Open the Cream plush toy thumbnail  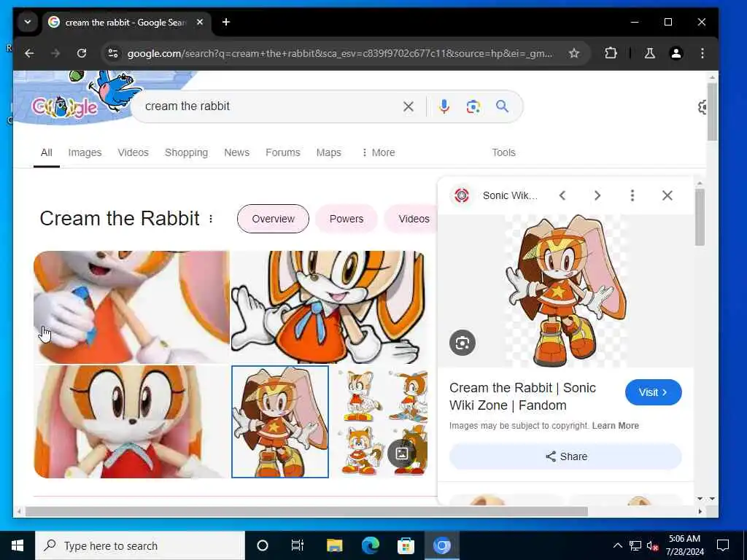[131, 422]
